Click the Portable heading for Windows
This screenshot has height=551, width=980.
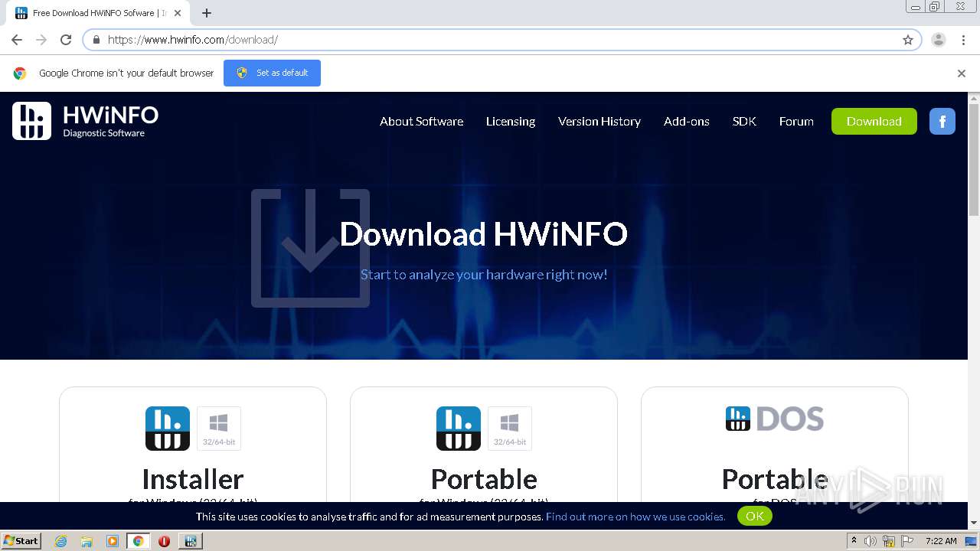(x=484, y=479)
